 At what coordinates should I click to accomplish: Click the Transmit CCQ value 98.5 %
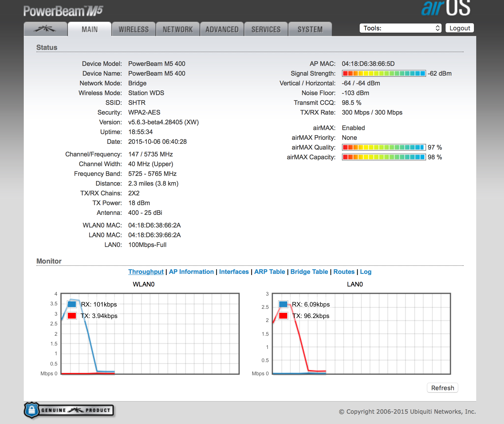point(352,103)
